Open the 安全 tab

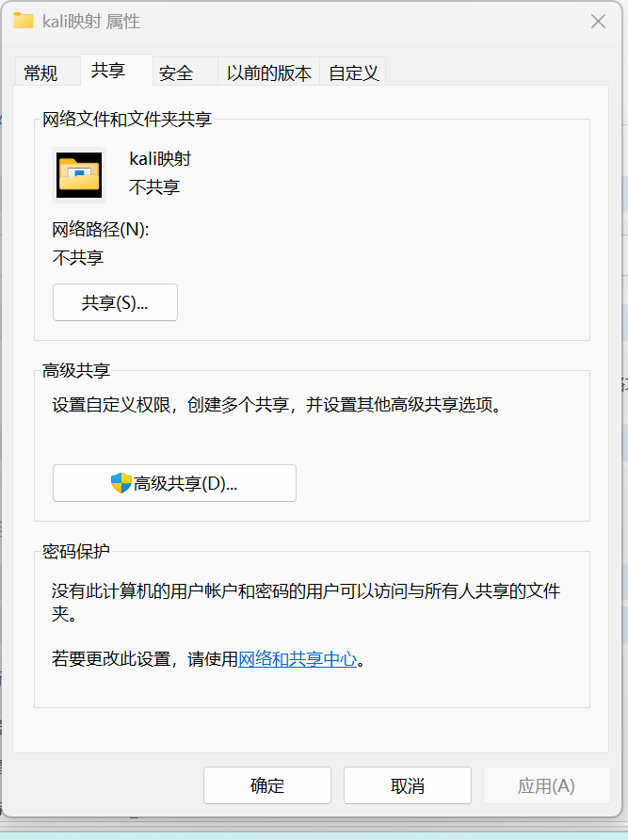point(185,73)
